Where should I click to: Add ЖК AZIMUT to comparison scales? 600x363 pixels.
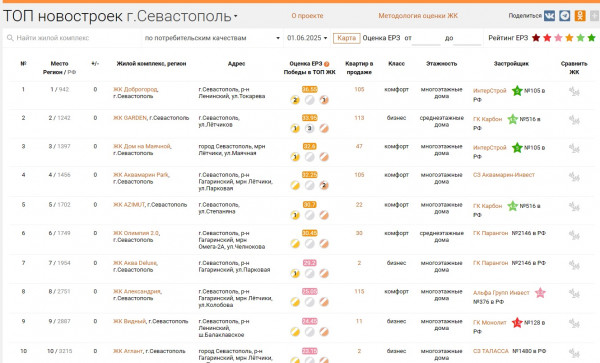[x=574, y=207]
